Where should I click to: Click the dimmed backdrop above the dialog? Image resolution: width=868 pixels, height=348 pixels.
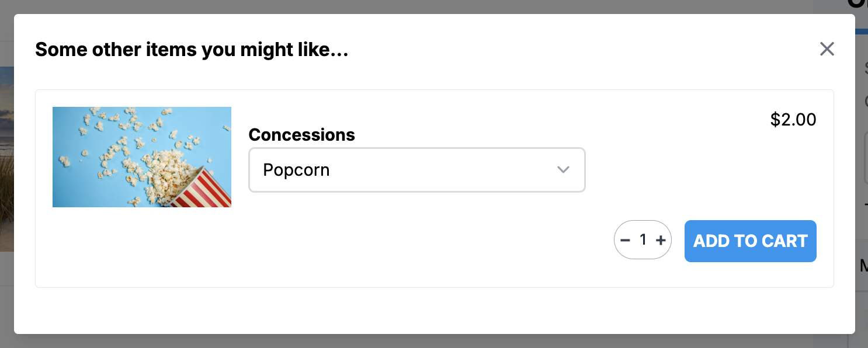409,6
